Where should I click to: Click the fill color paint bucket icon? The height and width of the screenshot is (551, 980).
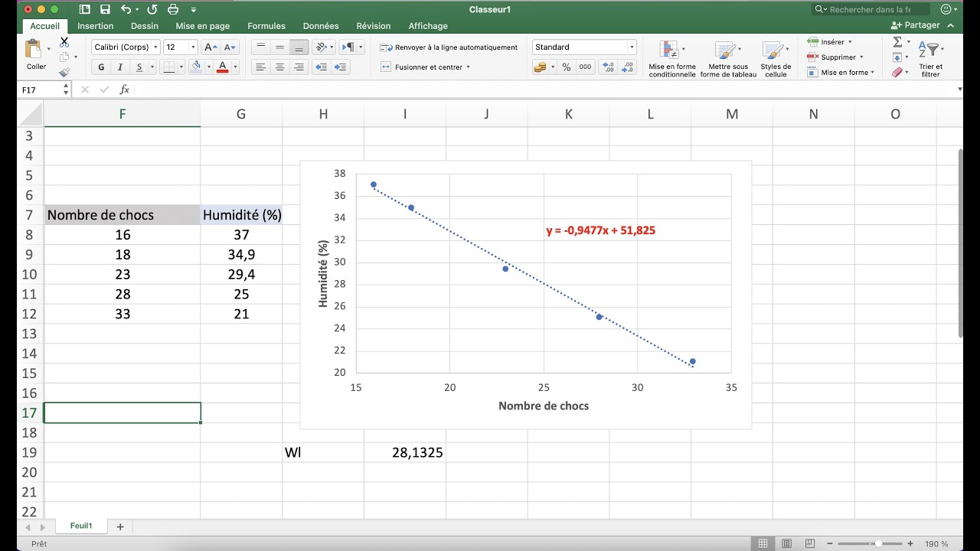[x=196, y=67]
